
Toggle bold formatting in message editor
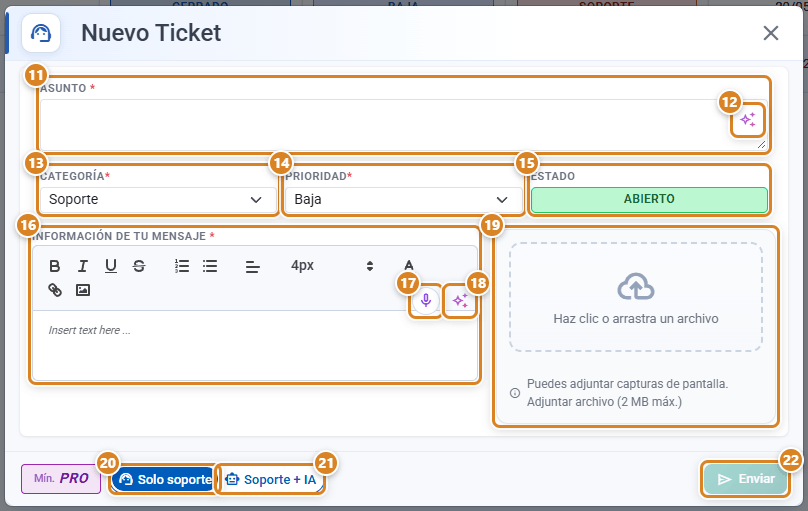[x=55, y=266]
